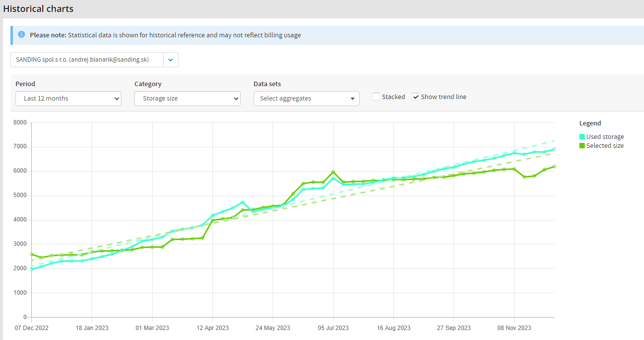Click the Selected size peak near 05 Jul
The image size is (644, 340).
pos(333,172)
